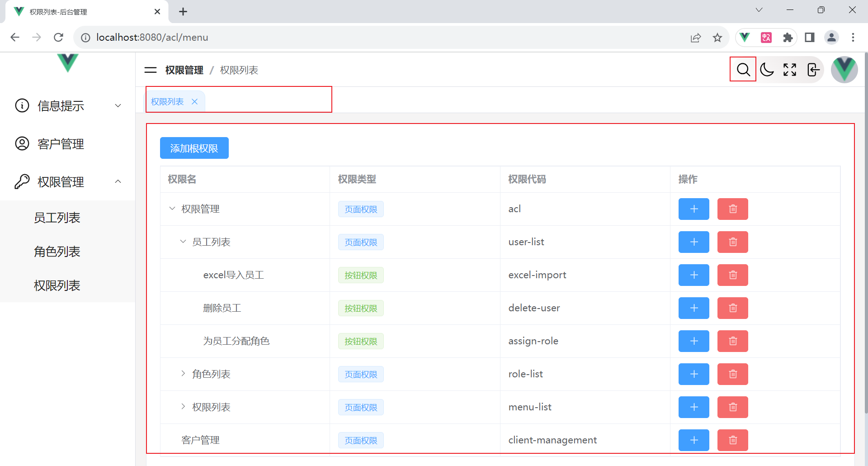Click 按钮权限 tag in excel-import row
This screenshot has width=868, height=466.
[361, 275]
